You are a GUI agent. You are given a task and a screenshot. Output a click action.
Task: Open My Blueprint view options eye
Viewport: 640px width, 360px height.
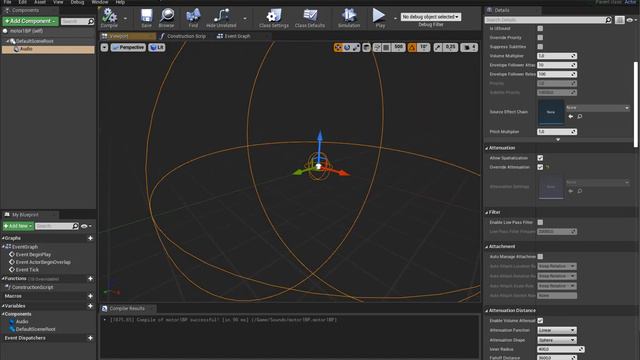(86, 226)
